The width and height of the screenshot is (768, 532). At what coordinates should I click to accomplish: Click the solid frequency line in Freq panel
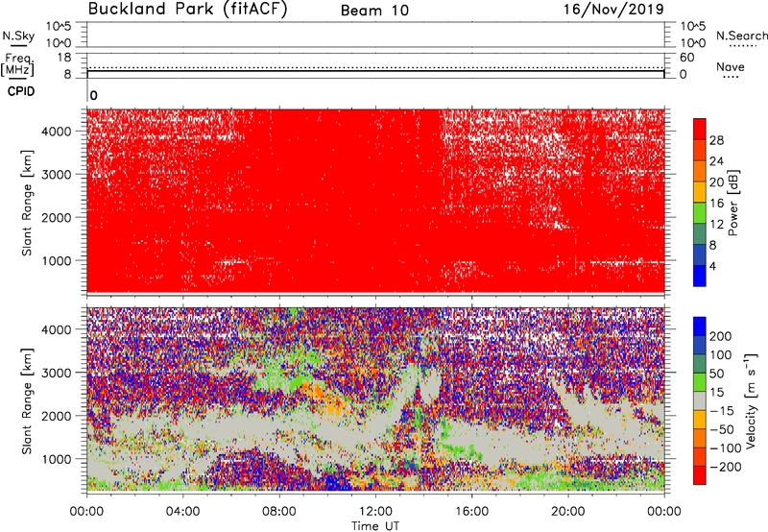pos(375,71)
